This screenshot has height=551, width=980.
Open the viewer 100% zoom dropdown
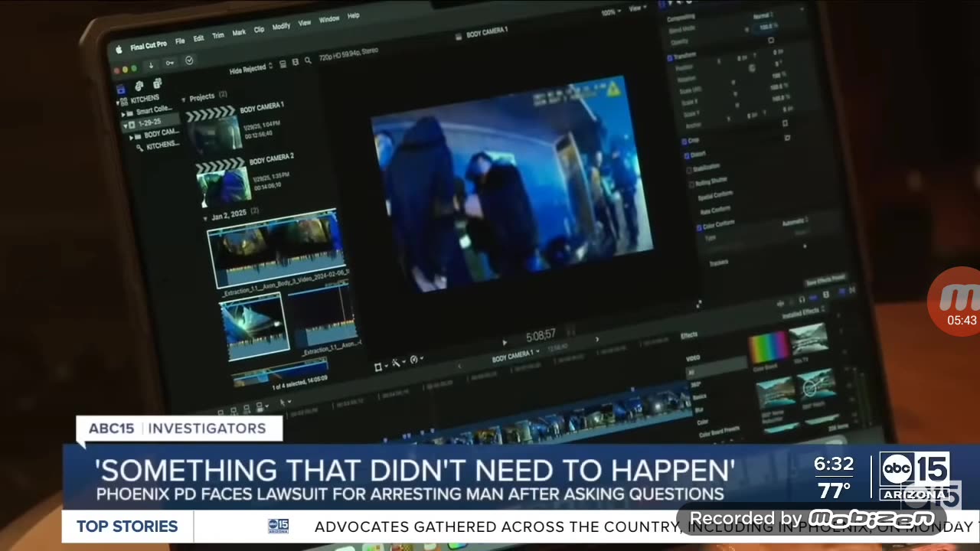(610, 12)
